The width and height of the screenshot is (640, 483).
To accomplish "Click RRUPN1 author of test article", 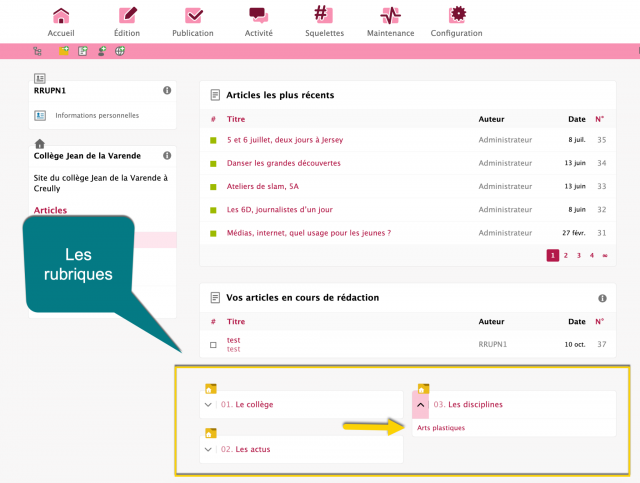I will [493, 345].
